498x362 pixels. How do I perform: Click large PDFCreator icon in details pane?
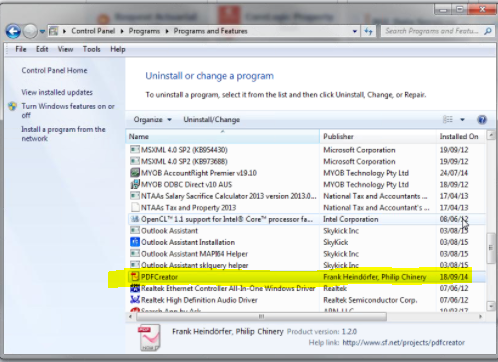[149, 337]
